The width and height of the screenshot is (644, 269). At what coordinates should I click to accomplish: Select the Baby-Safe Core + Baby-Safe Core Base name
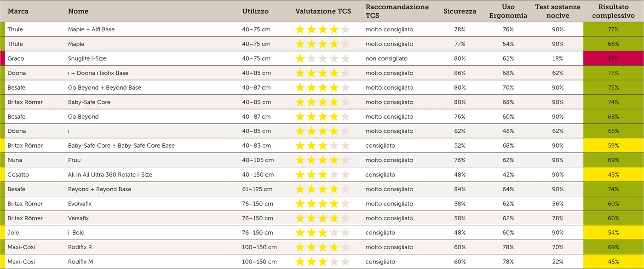(121, 146)
